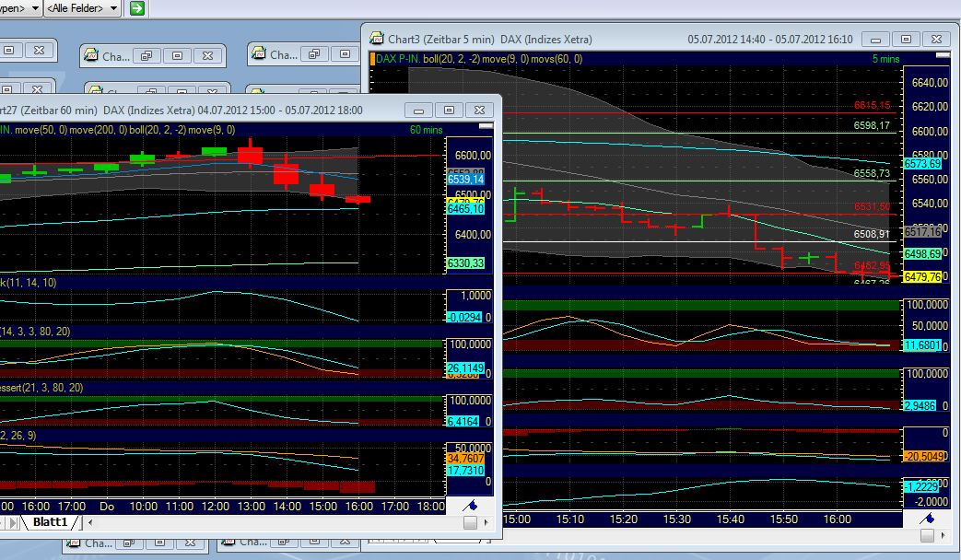Click the first-sheet navigation button at bottom left
The width and height of the screenshot is (961, 560).
coord(4,521)
